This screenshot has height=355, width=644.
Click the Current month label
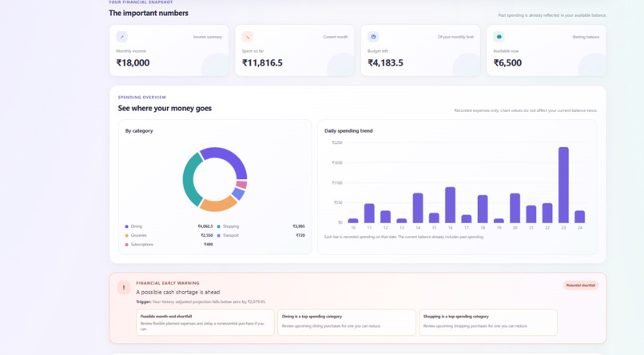[x=335, y=37]
